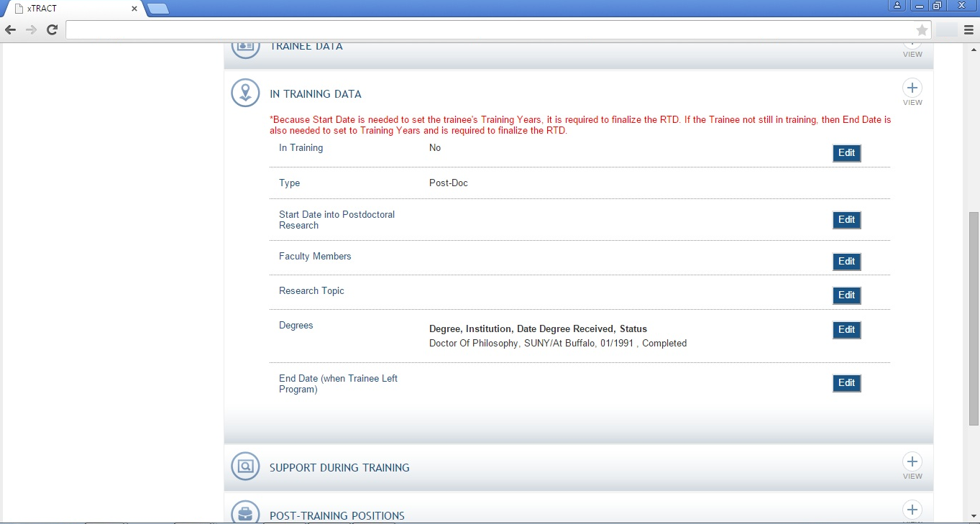Close the xTRACT browser tab
The width and height of the screenshot is (980, 524).
click(134, 9)
